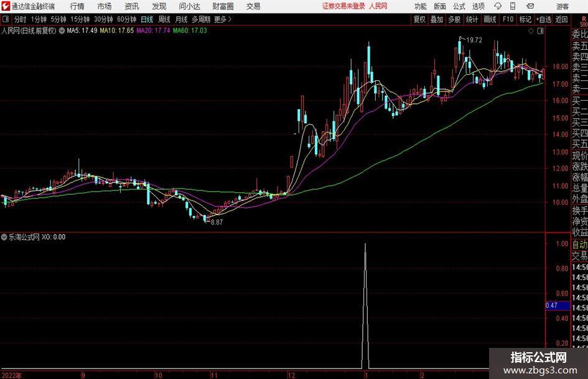Open dropdown beside 乐淘公式网 indicator
Viewport: 588px width, 379px height.
click(4, 237)
